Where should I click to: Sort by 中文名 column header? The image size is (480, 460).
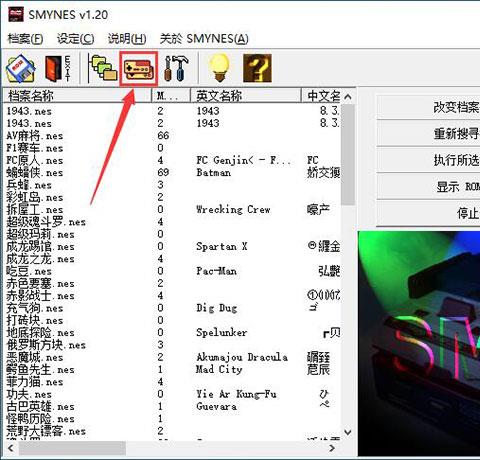coord(321,96)
